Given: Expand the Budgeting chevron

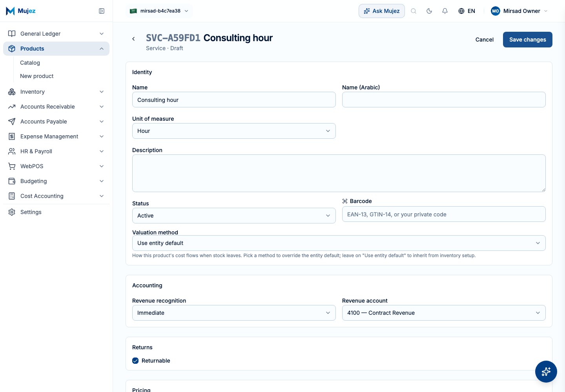Looking at the screenshot, I should 102,181.
